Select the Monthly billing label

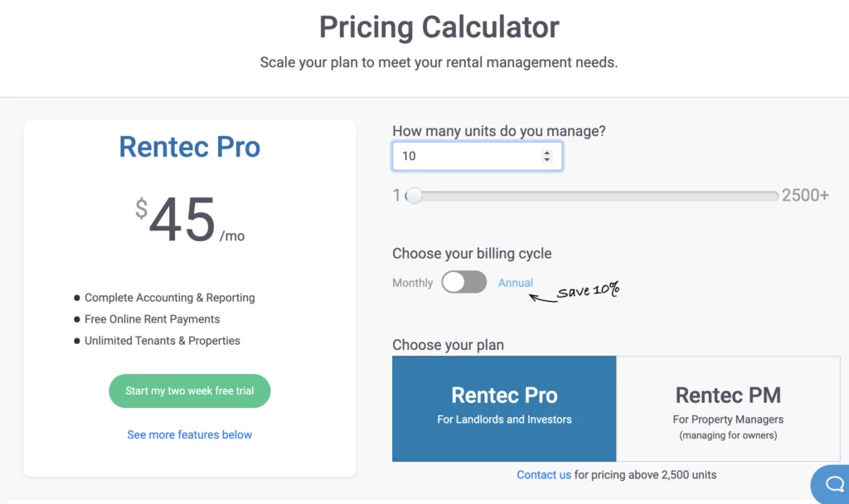[413, 283]
